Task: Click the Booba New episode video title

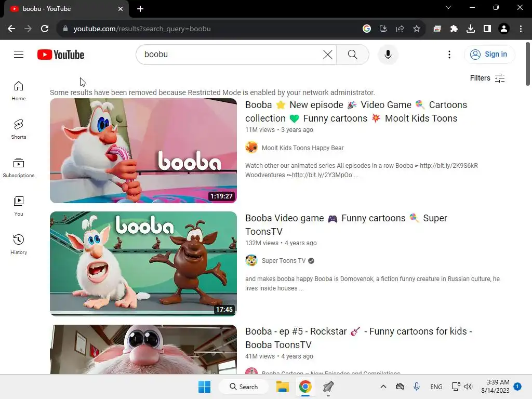Action: (356, 112)
